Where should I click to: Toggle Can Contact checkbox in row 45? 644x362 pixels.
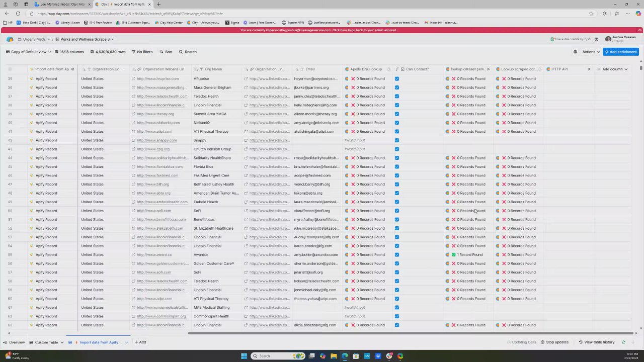pyautogui.click(x=397, y=167)
